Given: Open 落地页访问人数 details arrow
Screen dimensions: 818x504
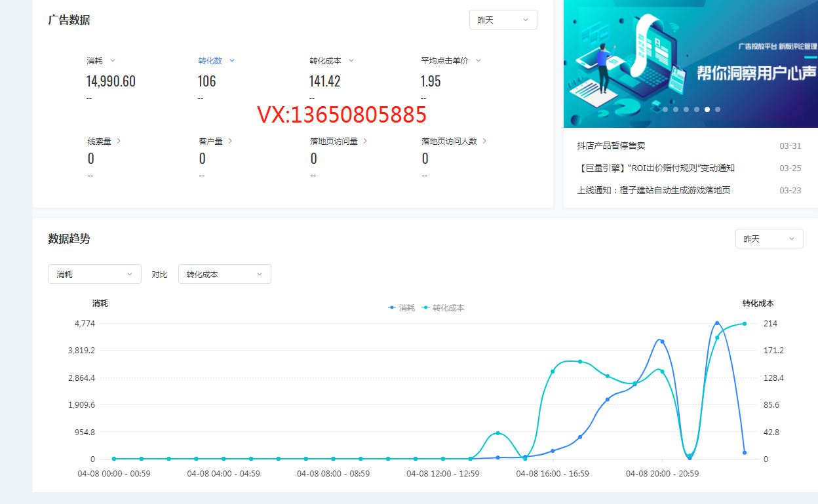Looking at the screenshot, I should [484, 141].
